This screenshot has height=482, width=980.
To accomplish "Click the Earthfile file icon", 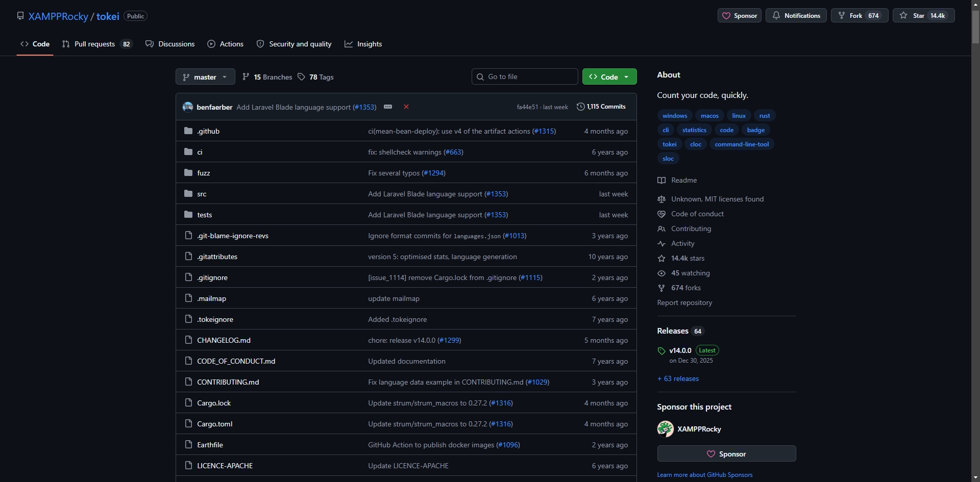I will click(x=188, y=445).
